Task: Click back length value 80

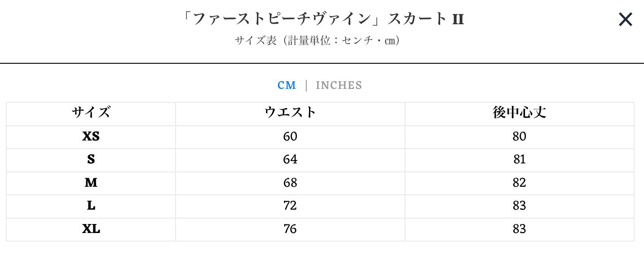Action: pos(519,136)
